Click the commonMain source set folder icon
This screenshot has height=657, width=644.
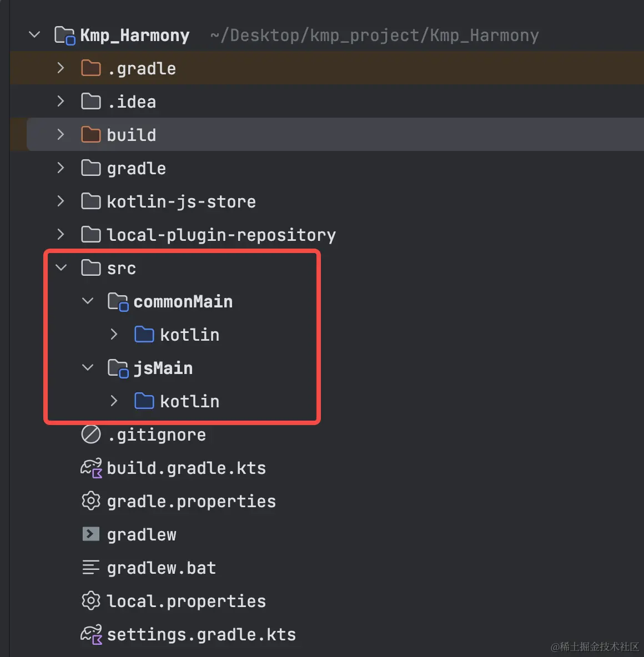pyautogui.click(x=118, y=302)
